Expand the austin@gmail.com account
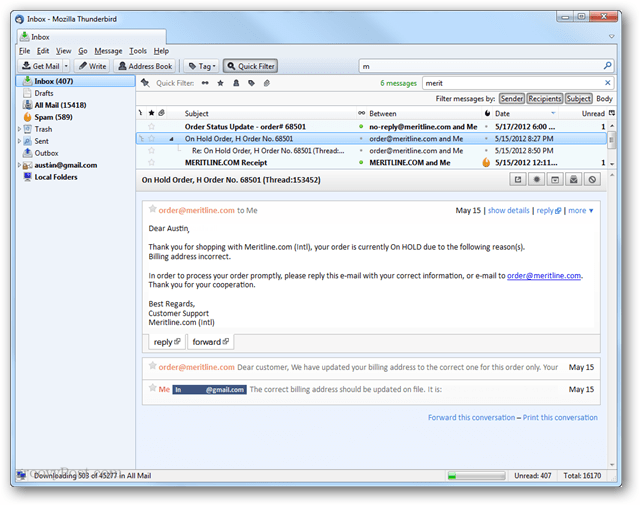640x505 pixels. point(19,165)
